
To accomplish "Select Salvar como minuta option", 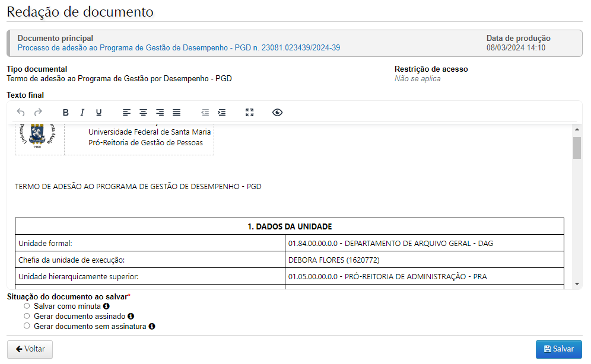I will pyautogui.click(x=27, y=306).
